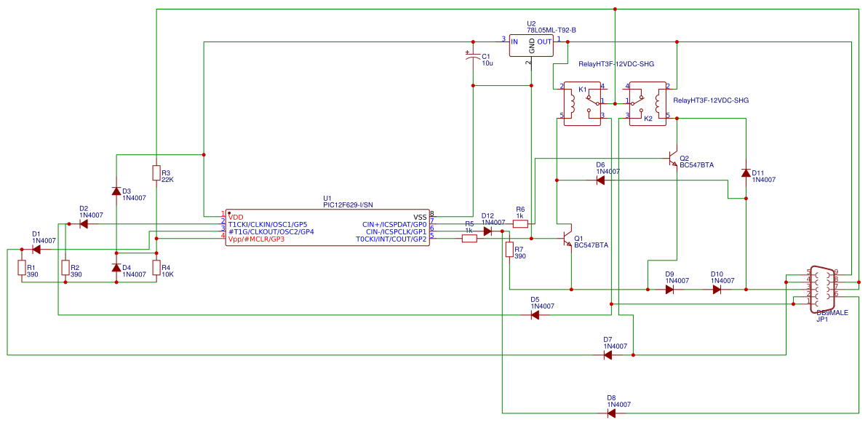Select diode D7 symbol

point(608,355)
